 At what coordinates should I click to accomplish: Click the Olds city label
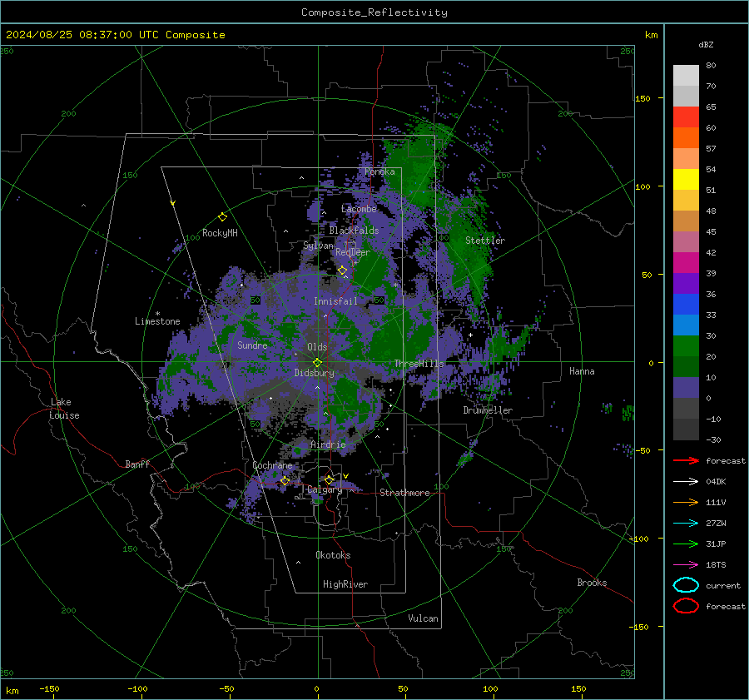point(317,347)
